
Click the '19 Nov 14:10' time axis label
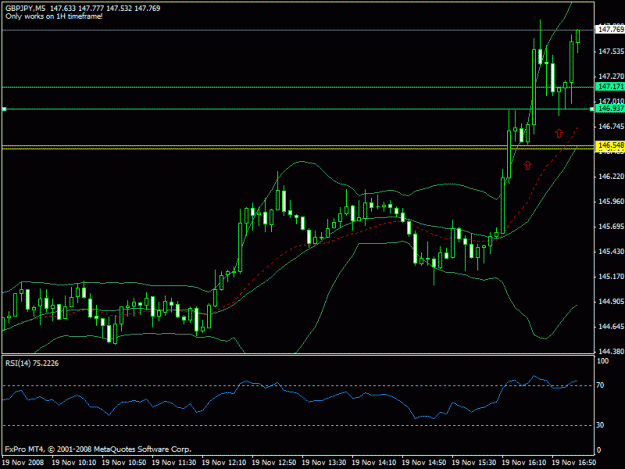tap(374, 463)
